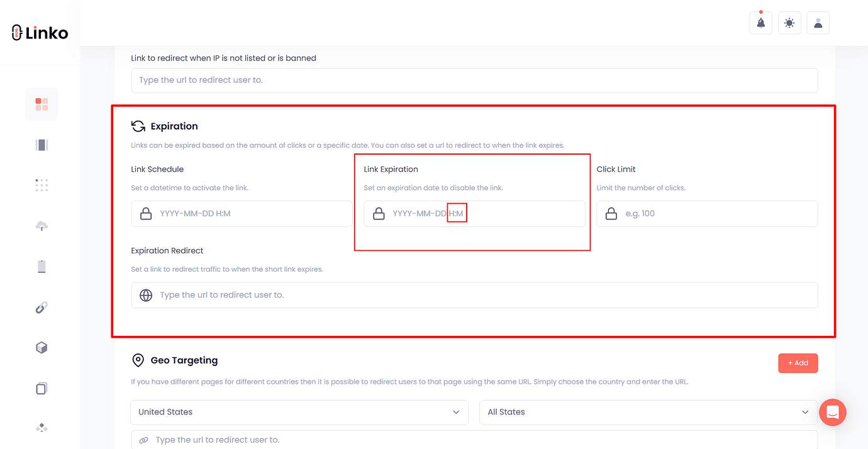868x449 pixels.
Task: Select the QR code dots icon in sidebar
Action: click(x=41, y=185)
